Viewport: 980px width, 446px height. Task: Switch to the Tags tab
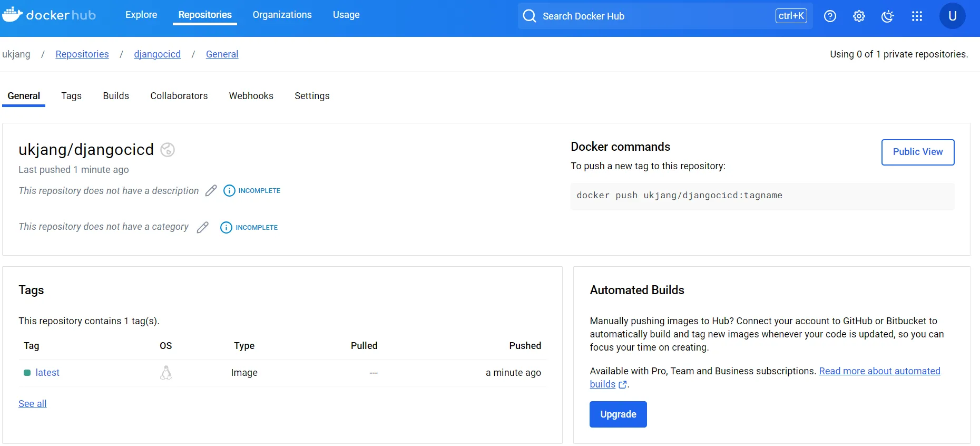click(x=71, y=96)
